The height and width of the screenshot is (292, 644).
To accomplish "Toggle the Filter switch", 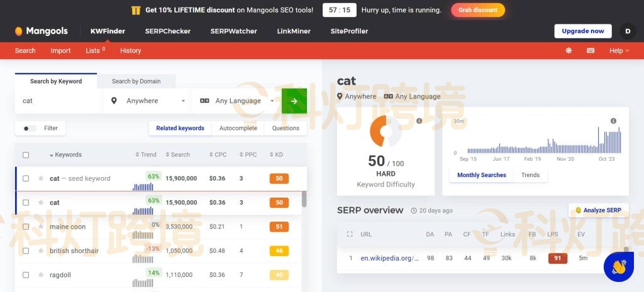I will (x=29, y=128).
